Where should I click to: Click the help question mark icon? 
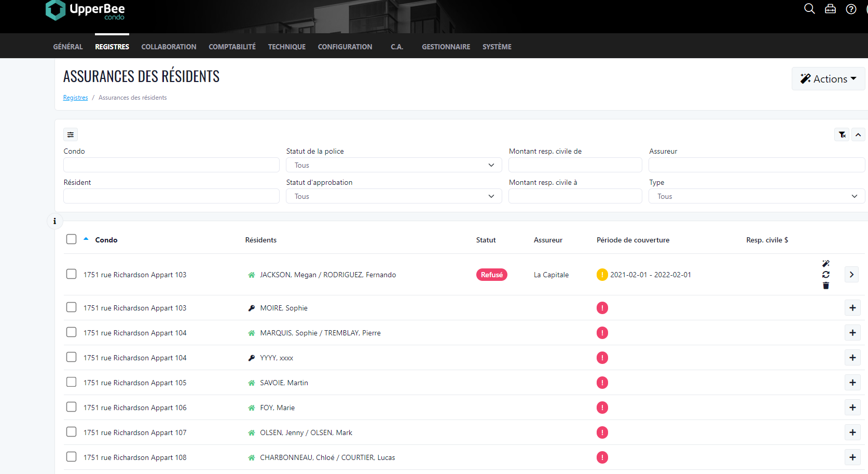[x=851, y=9]
